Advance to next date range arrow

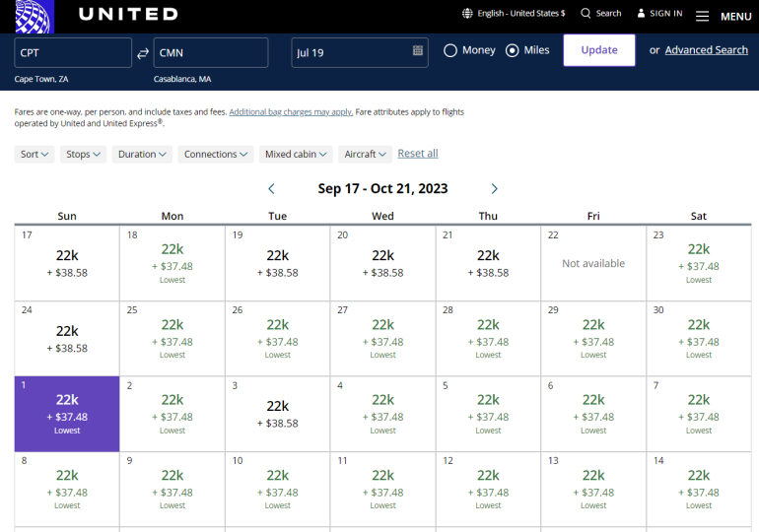[494, 189]
